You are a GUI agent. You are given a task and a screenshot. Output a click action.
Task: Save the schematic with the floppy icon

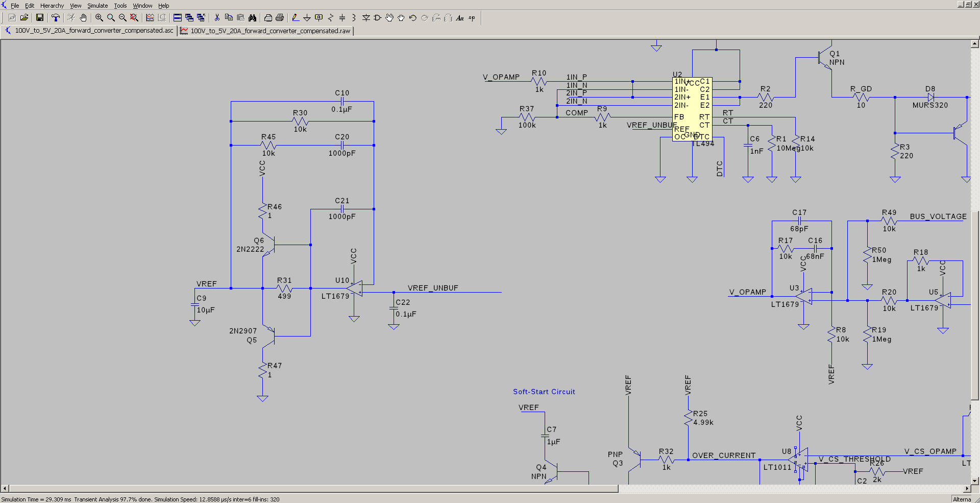40,18
